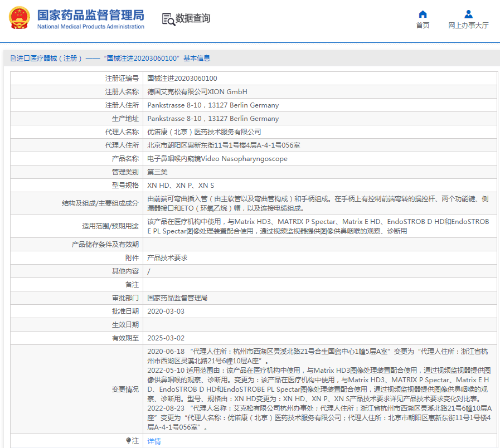
Task: Click the 批准日期 label
Action: 125,311
